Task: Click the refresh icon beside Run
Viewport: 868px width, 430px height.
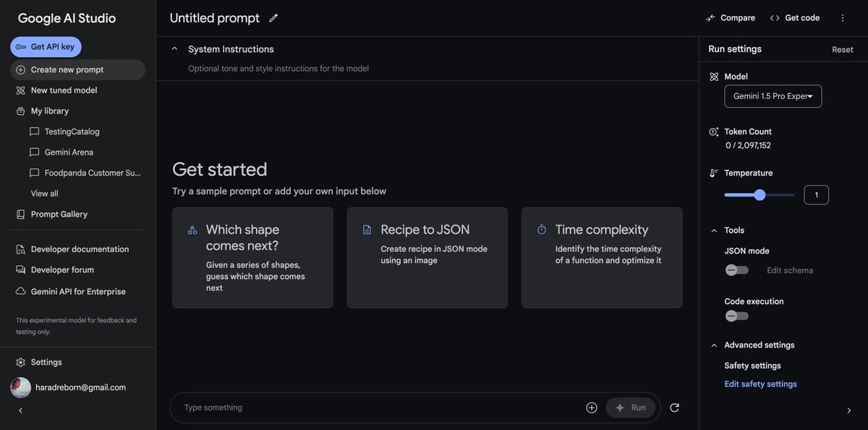Action: [x=674, y=408]
